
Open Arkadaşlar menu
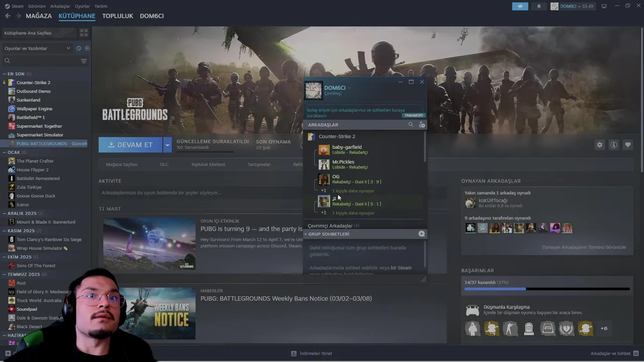pos(60,6)
